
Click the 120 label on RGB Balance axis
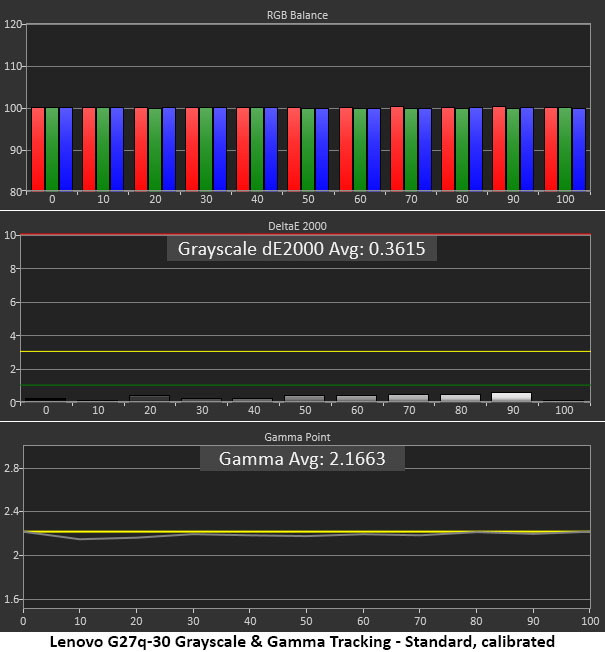coord(12,24)
